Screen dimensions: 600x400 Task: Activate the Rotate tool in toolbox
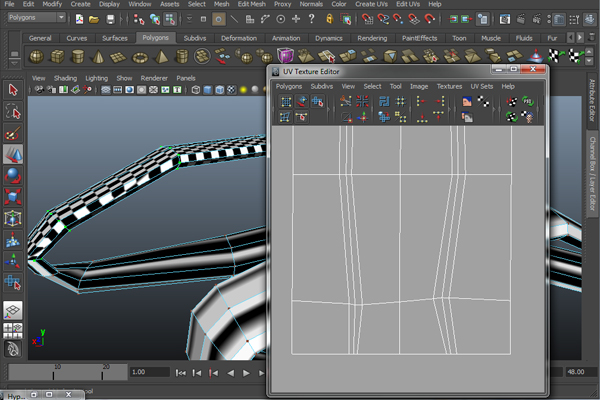[x=13, y=176]
